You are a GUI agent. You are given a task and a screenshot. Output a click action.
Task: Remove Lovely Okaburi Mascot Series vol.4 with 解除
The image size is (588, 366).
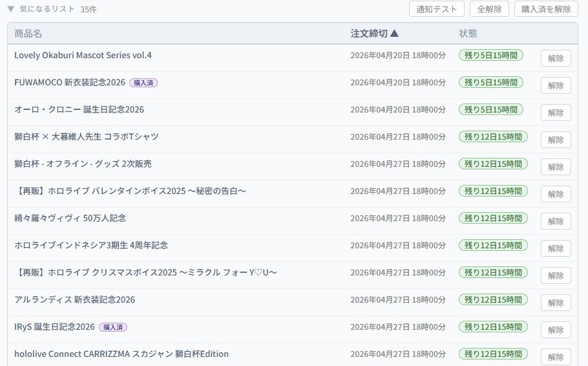(556, 58)
